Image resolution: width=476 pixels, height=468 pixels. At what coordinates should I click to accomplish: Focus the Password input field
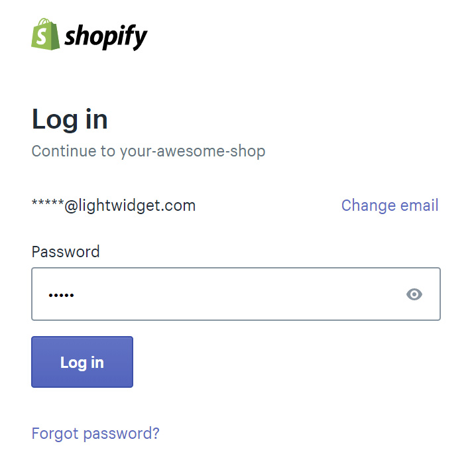236,294
